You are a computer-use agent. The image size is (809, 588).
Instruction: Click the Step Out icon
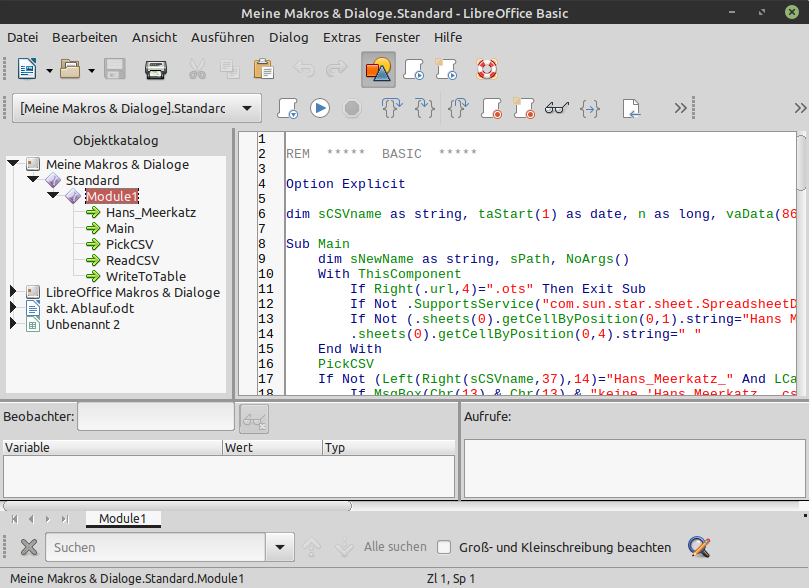(x=458, y=108)
